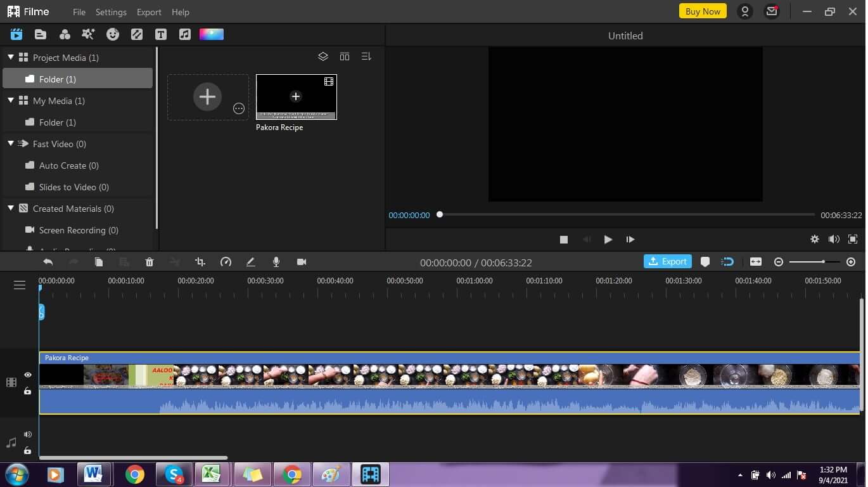The height and width of the screenshot is (487, 868).
Task: Hide the video track with eye icon
Action: click(28, 375)
